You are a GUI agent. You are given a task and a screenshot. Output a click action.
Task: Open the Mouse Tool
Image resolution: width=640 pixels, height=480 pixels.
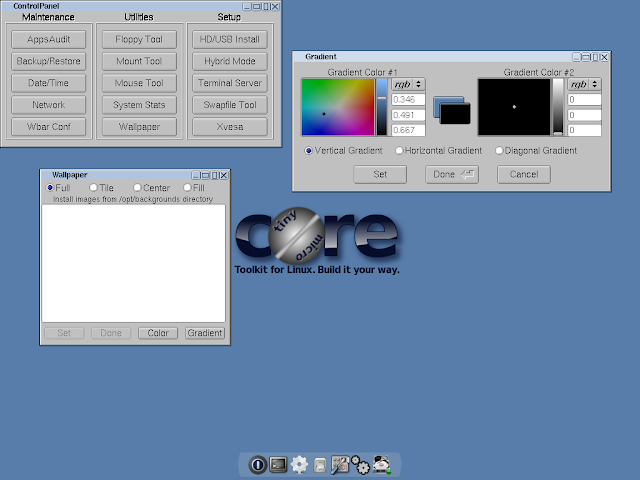139,83
